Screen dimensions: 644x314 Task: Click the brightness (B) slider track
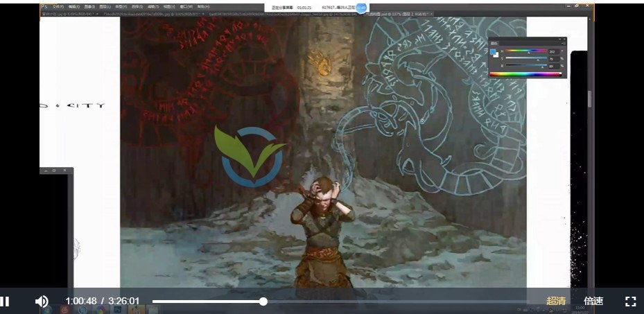[x=525, y=67]
